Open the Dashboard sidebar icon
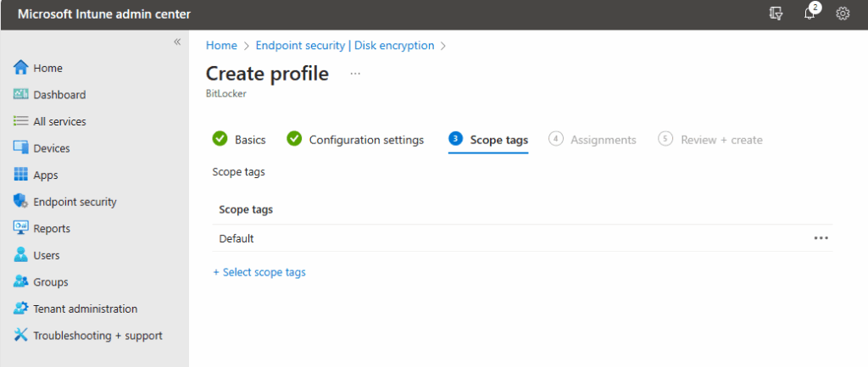 coord(21,95)
